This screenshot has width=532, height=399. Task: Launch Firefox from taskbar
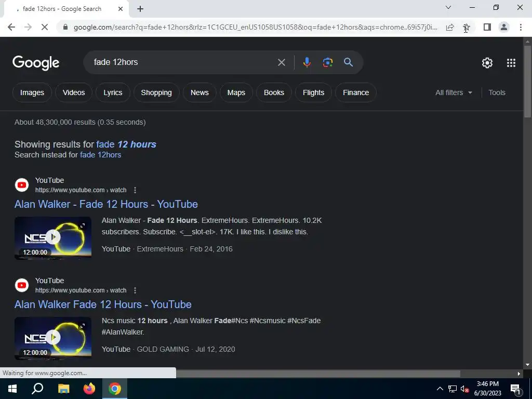tap(89, 389)
